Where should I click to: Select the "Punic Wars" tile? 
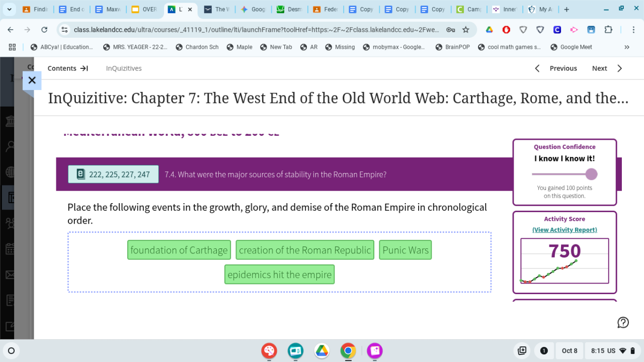[406, 250]
